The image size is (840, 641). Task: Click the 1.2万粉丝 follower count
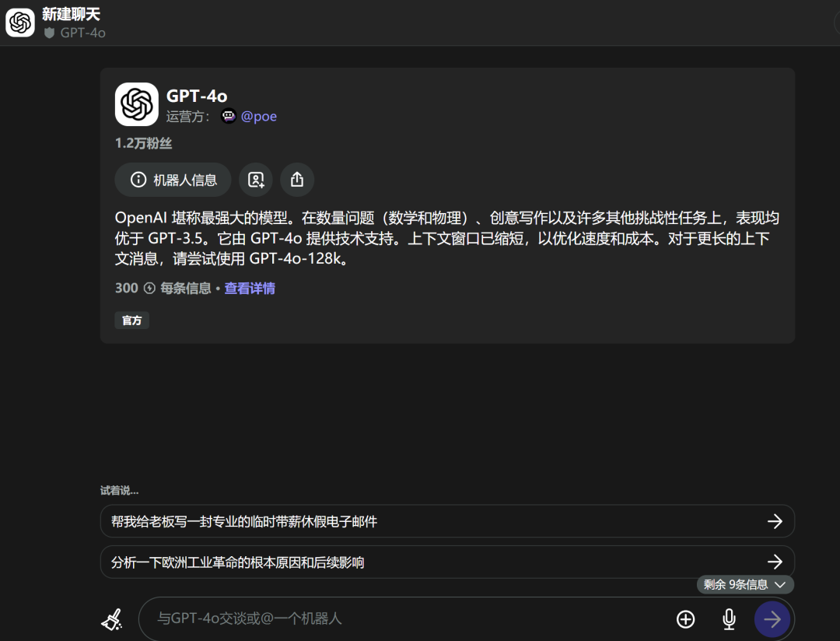[143, 143]
